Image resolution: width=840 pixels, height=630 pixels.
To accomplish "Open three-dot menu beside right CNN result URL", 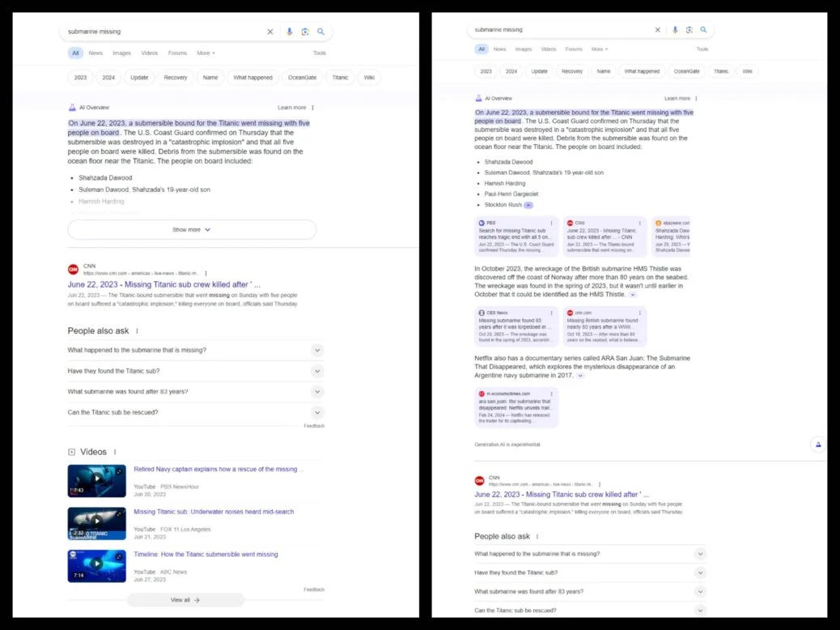I will click(x=600, y=484).
